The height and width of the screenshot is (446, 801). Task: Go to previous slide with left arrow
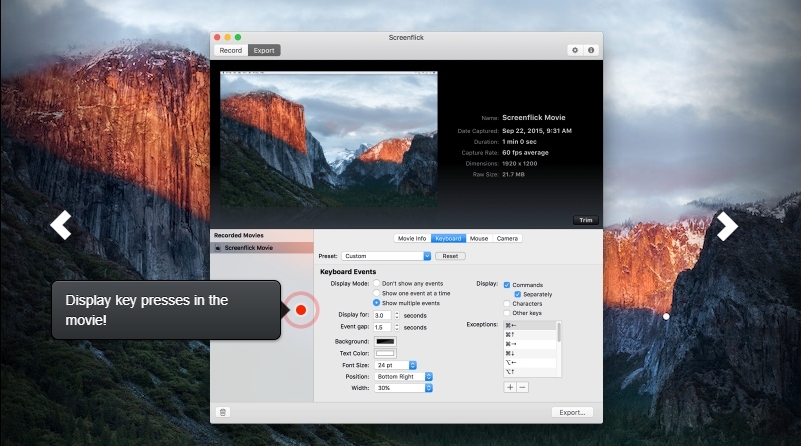[x=61, y=225]
